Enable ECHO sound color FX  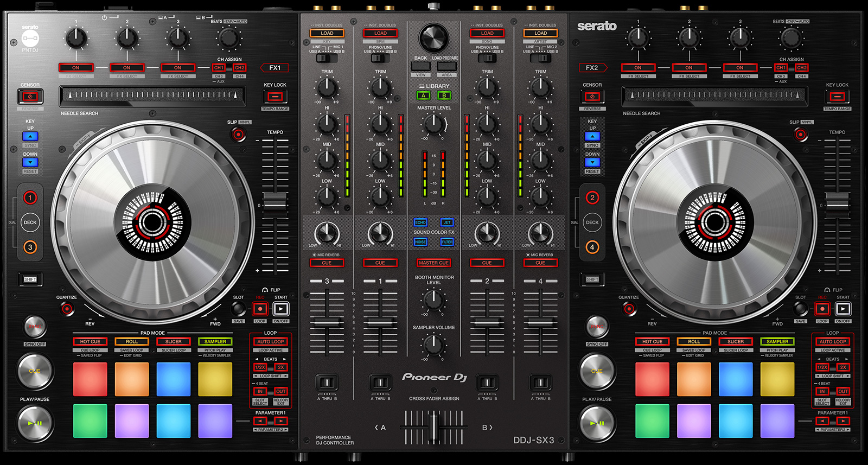click(420, 222)
